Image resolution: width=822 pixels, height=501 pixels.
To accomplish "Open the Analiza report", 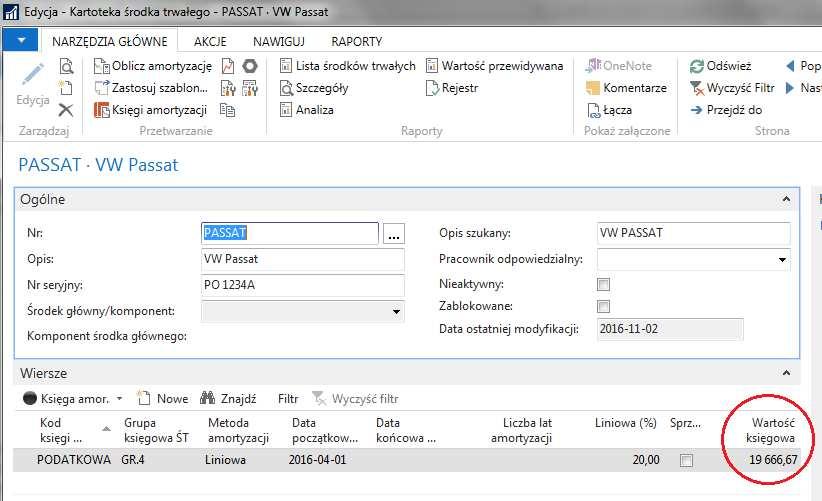I will pyautogui.click(x=307, y=110).
